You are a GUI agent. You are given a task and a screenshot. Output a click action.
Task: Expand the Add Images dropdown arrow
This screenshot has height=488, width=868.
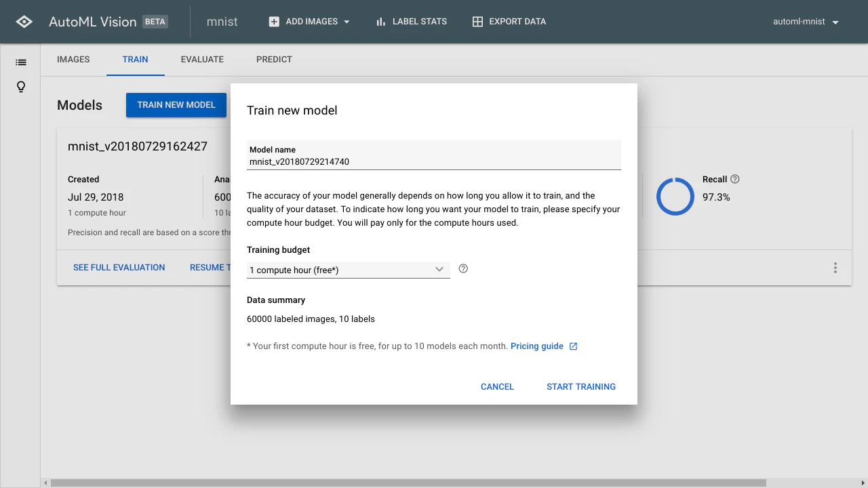[x=347, y=22]
